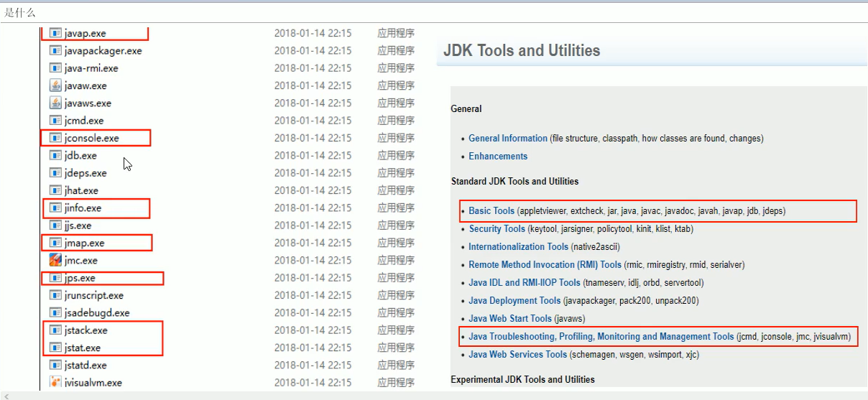Select the jstack.exe file name
This screenshot has width=868, height=400.
click(x=86, y=330)
